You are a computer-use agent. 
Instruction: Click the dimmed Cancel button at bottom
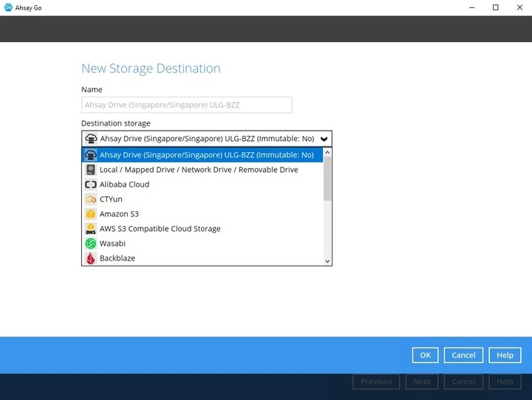coord(463,382)
